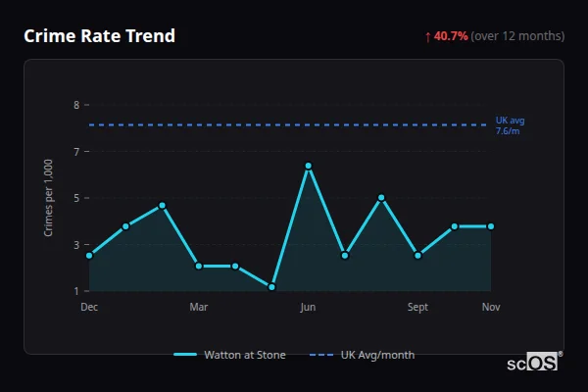Click the Nov data point on the line
The height and width of the screenshot is (392, 588).
pyautogui.click(x=491, y=226)
